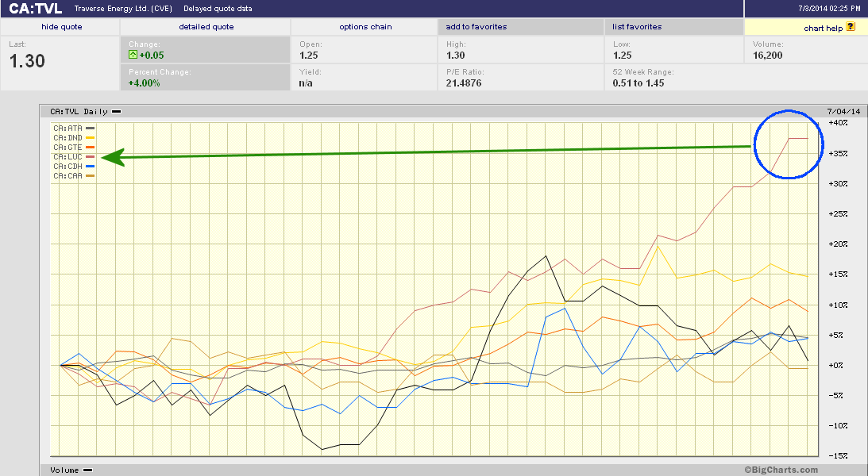The height and width of the screenshot is (476, 868).
Task: Click the CA:CAA legend label
Action: coord(68,176)
